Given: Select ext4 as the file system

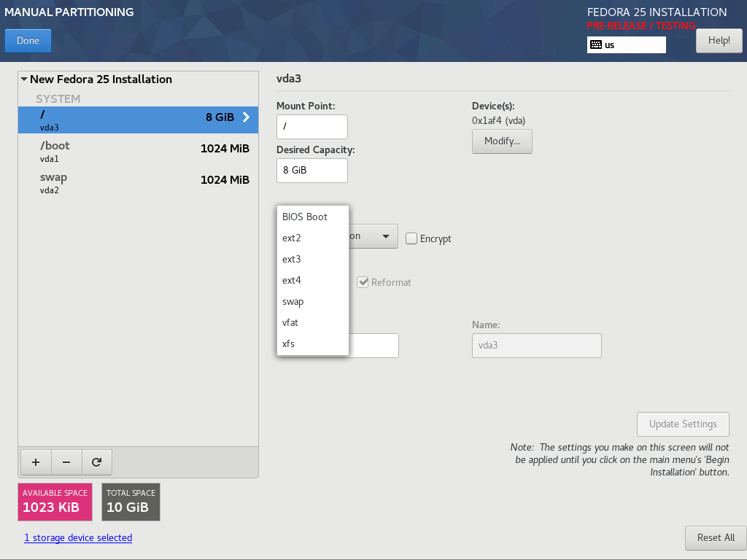Looking at the screenshot, I should (312, 281).
